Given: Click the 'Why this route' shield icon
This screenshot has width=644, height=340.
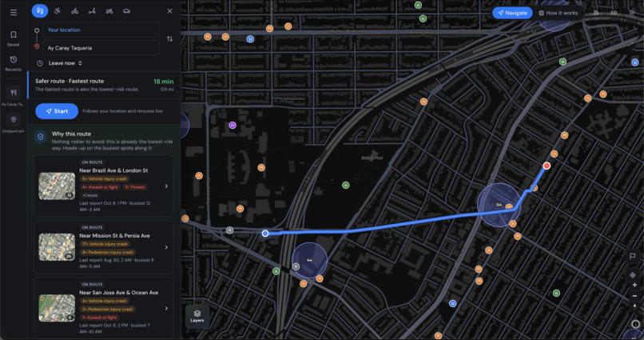Looking at the screenshot, I should click(x=41, y=137).
